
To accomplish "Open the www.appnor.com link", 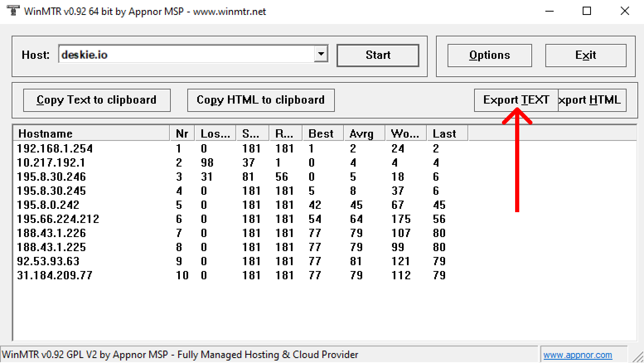I will tap(578, 355).
